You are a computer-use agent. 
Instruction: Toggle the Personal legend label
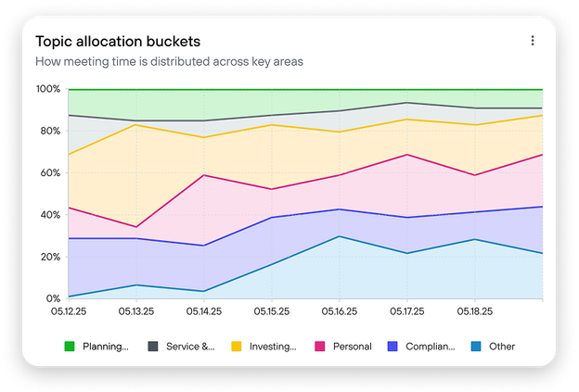[x=353, y=347]
